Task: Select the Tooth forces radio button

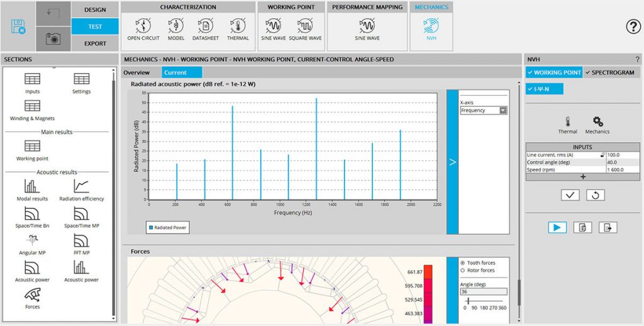Action: pos(464,262)
